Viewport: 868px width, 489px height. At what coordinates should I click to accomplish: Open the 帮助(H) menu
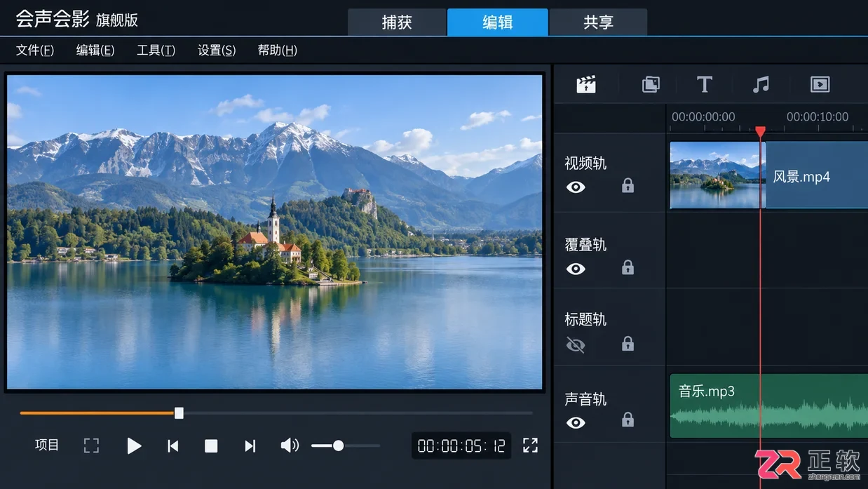tap(278, 51)
